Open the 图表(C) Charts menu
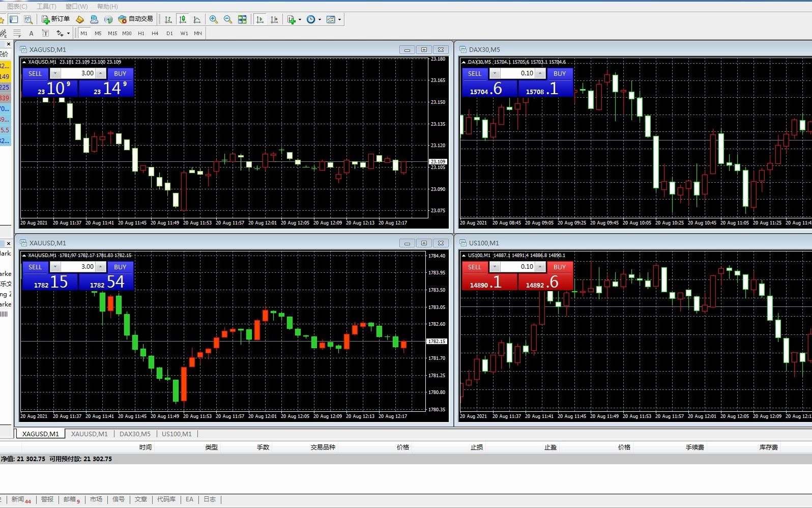812x508 pixels. [17, 6]
